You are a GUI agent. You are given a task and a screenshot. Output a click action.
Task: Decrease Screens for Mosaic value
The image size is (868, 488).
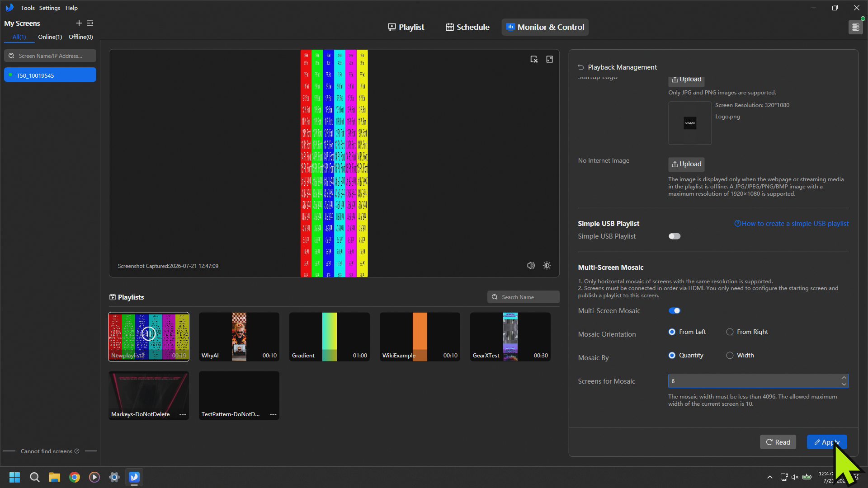coord(844,385)
